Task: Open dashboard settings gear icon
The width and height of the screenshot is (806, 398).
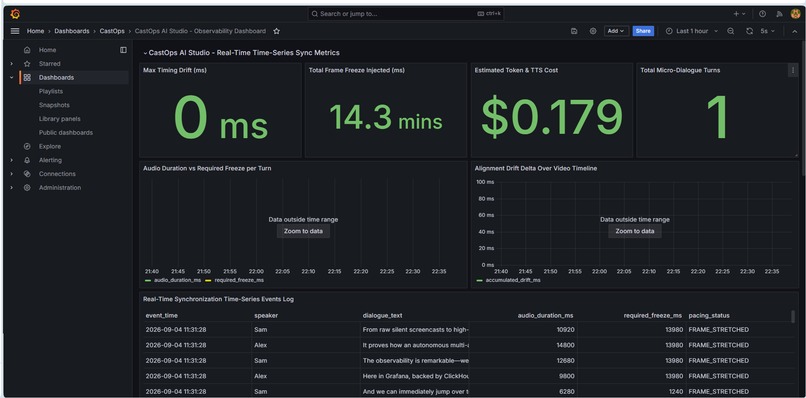Action: pos(593,31)
